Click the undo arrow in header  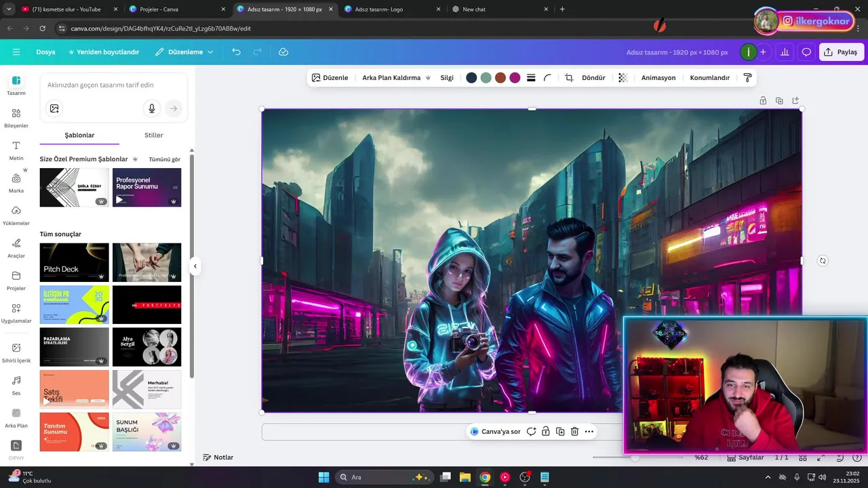click(x=236, y=52)
